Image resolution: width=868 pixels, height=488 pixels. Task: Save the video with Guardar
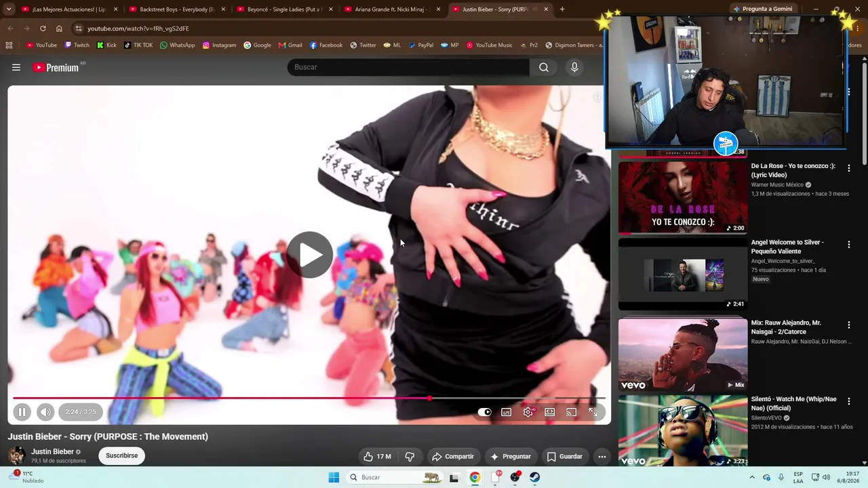564,456
